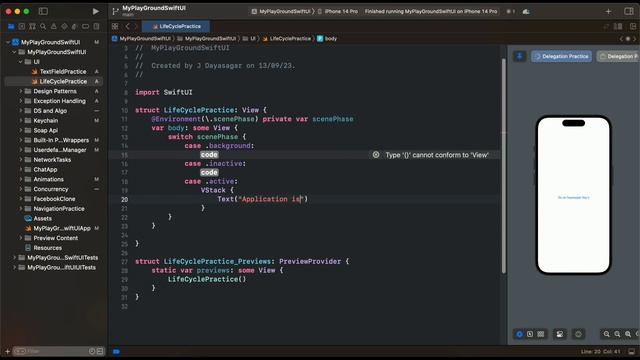This screenshot has height=360, width=640.
Task: Go back in editor history
Action: pyautogui.click(x=127, y=27)
